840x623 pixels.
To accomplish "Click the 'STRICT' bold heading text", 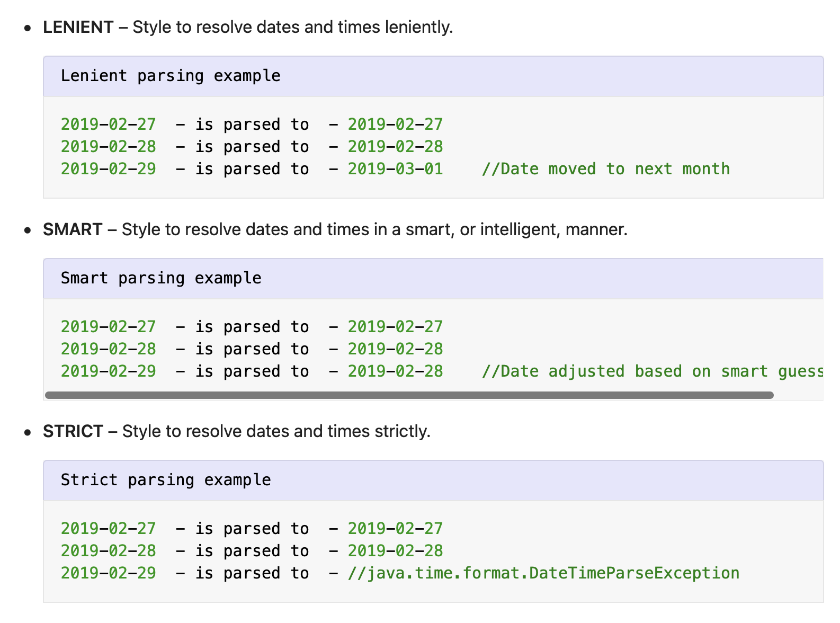I will pos(73,431).
